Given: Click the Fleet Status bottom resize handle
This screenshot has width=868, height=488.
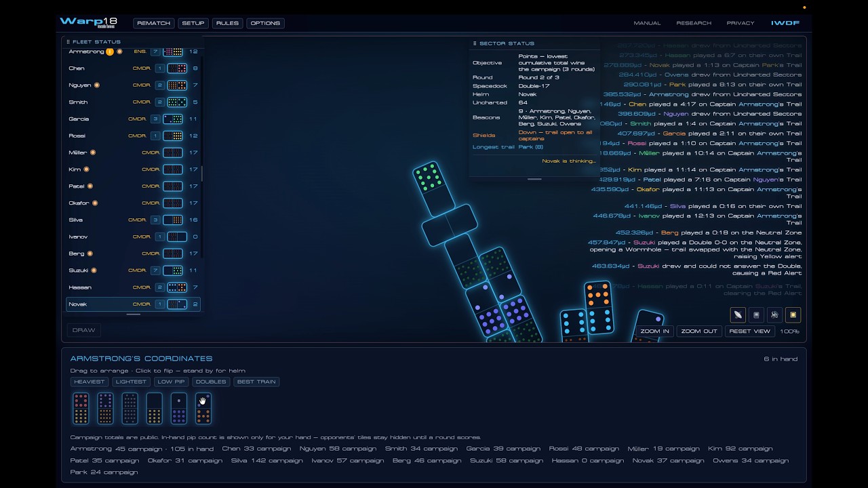Looking at the screenshot, I should pos(134,314).
